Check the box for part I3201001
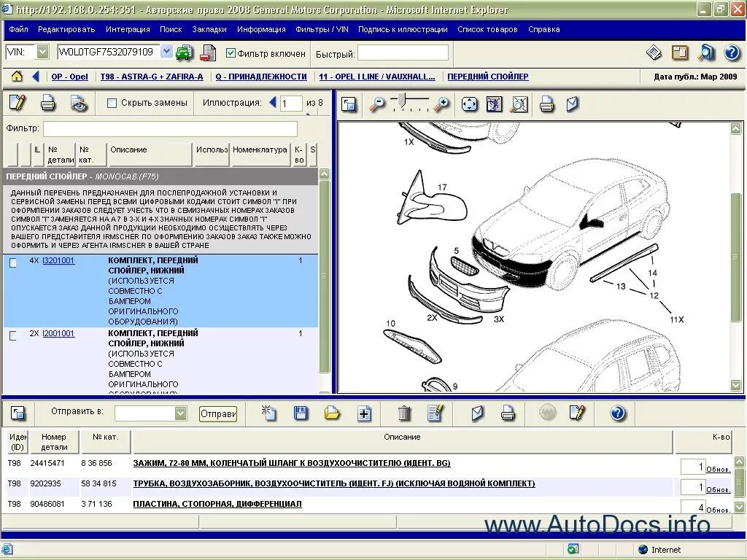Screen dimensions: 747x560 (x=13, y=262)
